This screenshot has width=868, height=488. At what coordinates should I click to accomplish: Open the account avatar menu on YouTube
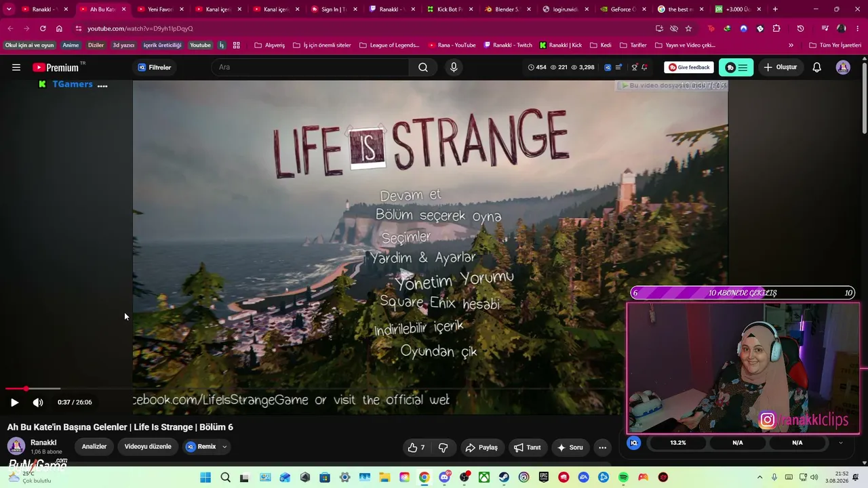(x=843, y=67)
